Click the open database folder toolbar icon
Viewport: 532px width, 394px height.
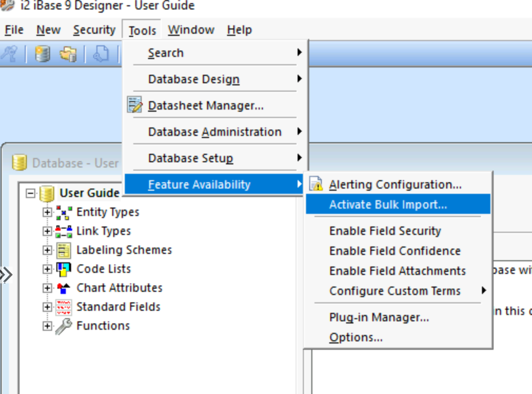(x=68, y=54)
